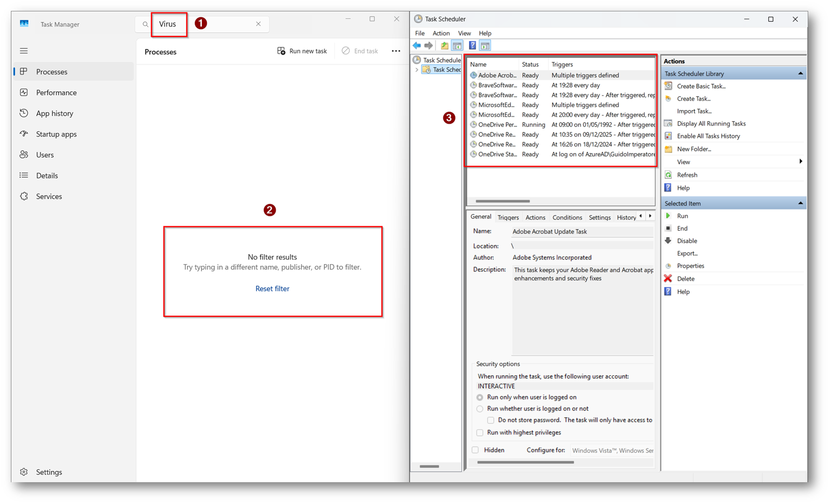Switch to the Triggers tab
The height and width of the screenshot is (504, 830).
[x=508, y=217]
